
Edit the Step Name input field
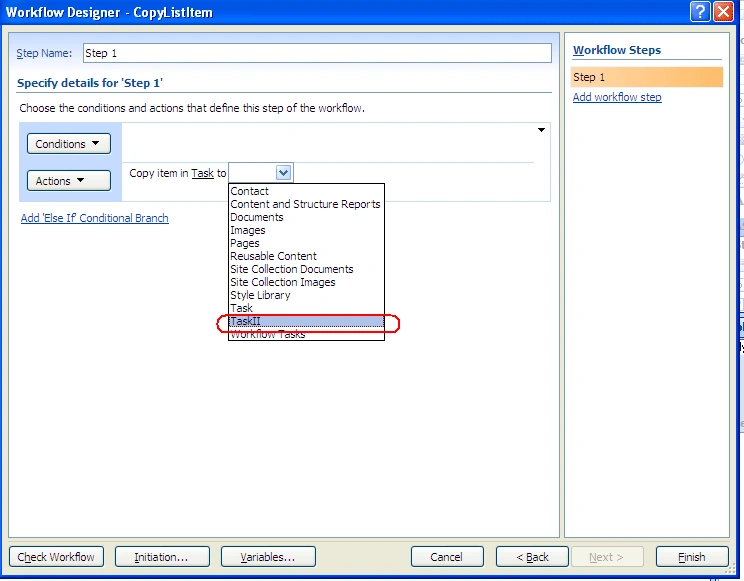coord(317,53)
